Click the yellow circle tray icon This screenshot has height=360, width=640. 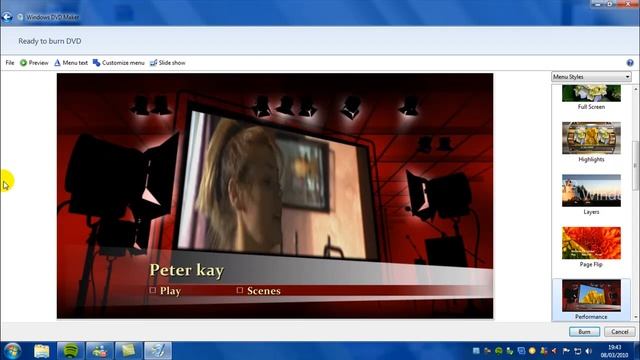(532, 351)
